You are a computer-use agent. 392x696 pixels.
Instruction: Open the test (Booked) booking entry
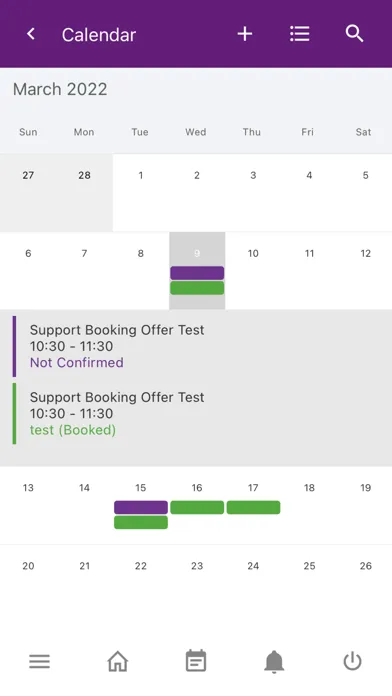point(196,414)
